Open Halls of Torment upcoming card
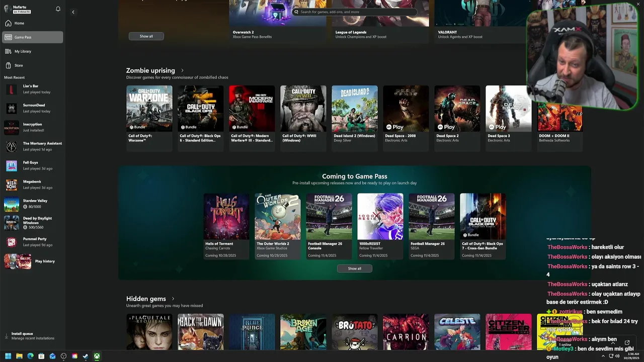The height and width of the screenshot is (362, 644). coord(226,226)
